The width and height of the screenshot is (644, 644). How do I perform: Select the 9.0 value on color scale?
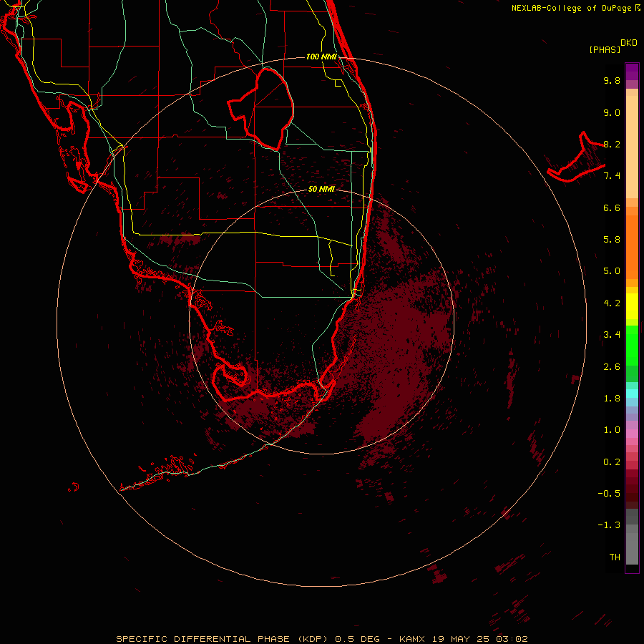[612, 112]
